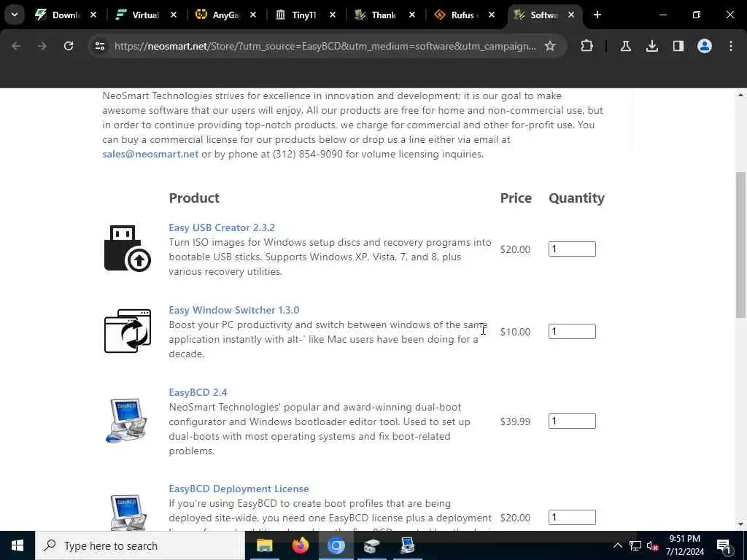
Task: Close the active Software tab
Action: 570,15
